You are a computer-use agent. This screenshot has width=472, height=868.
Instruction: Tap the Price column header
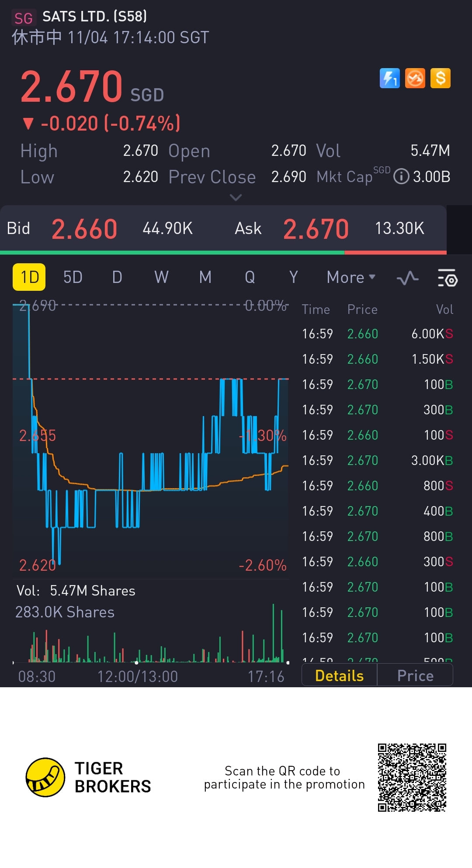click(362, 310)
